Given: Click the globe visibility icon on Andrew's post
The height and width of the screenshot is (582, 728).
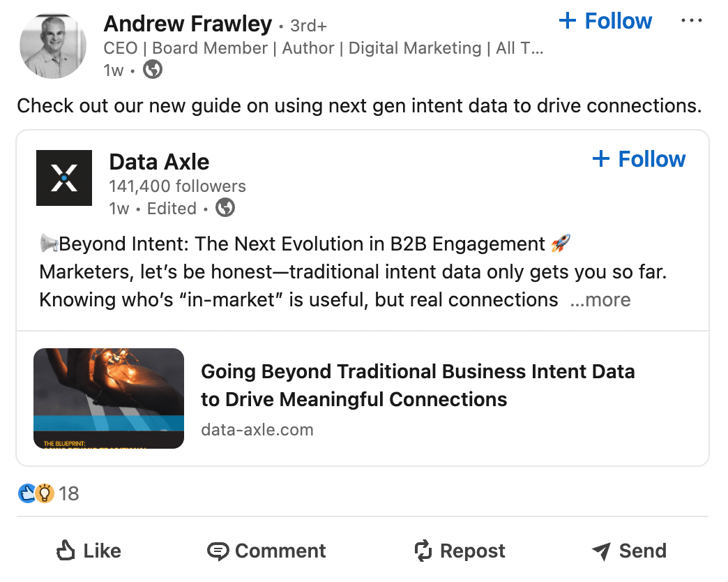Looking at the screenshot, I should click(x=152, y=70).
